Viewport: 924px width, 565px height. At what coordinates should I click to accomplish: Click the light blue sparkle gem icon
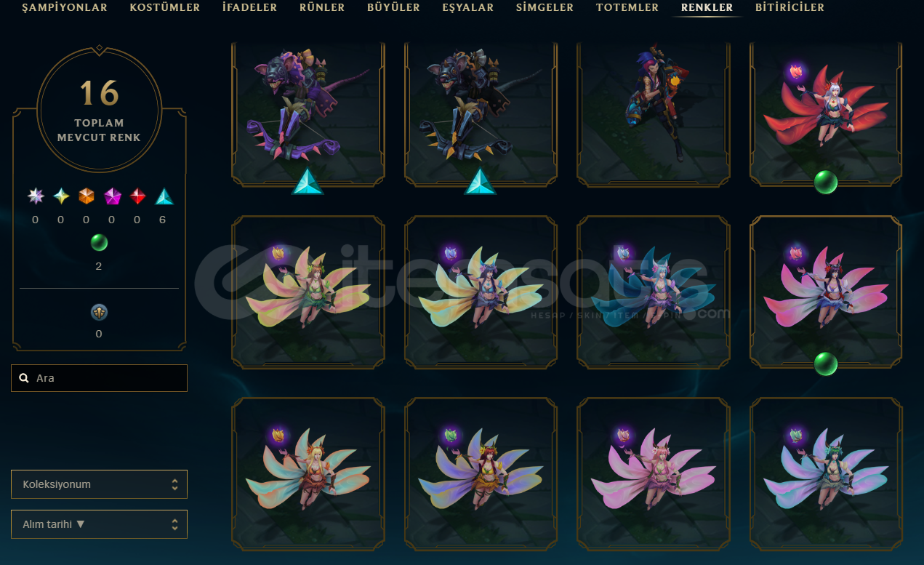pos(61,196)
